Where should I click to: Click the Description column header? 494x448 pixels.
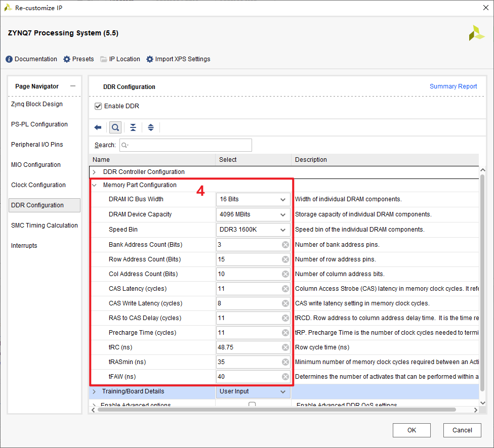(x=385, y=160)
